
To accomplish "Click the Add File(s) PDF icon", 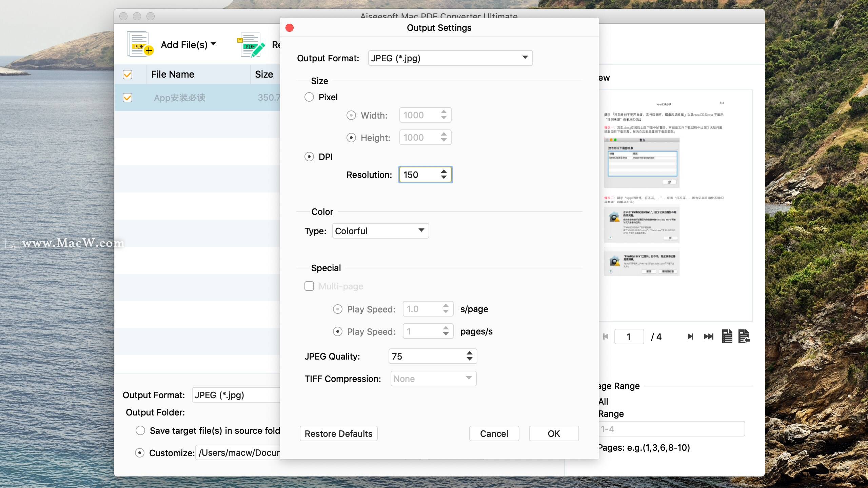I will tap(140, 44).
